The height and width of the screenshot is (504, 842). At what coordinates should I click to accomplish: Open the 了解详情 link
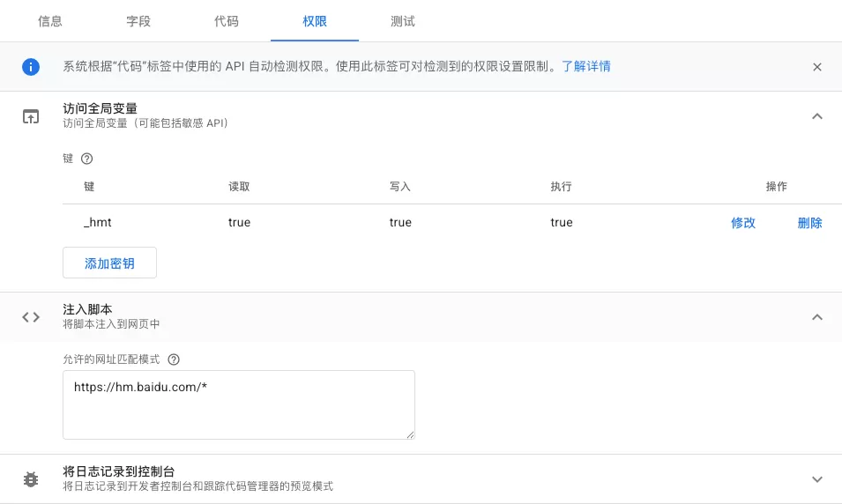586,67
